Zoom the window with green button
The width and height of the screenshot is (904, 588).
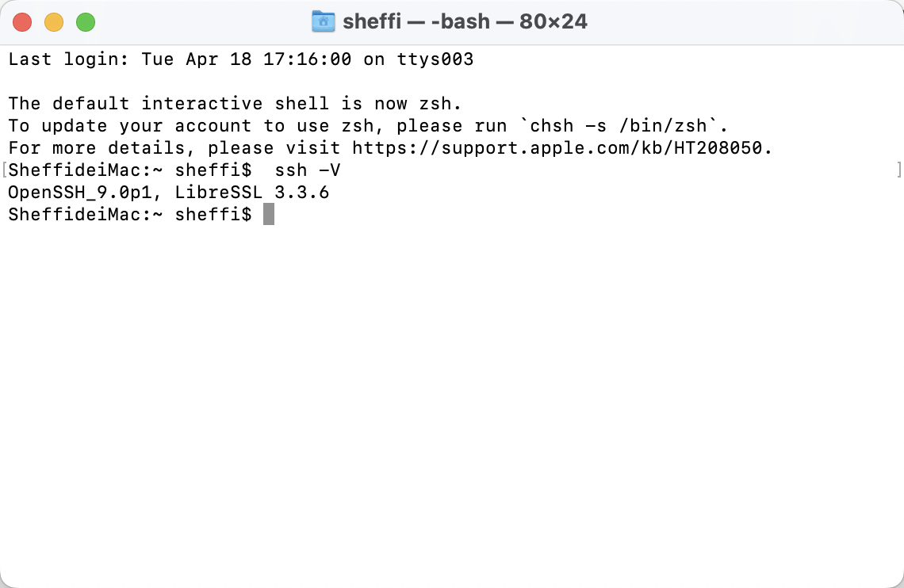(86, 22)
